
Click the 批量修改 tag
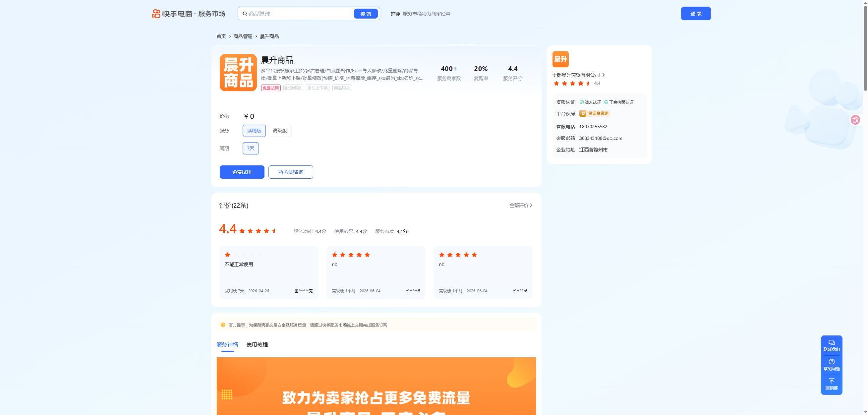[293, 88]
